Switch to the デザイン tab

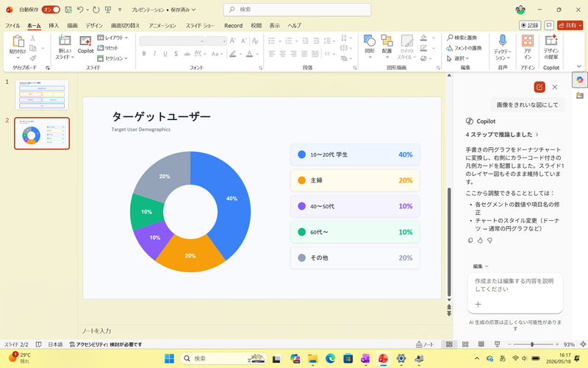(94, 26)
